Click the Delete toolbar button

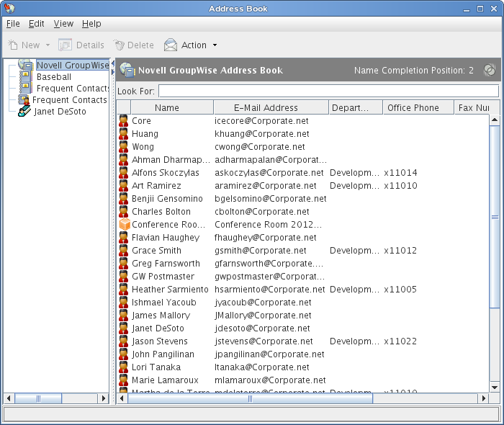click(x=134, y=45)
